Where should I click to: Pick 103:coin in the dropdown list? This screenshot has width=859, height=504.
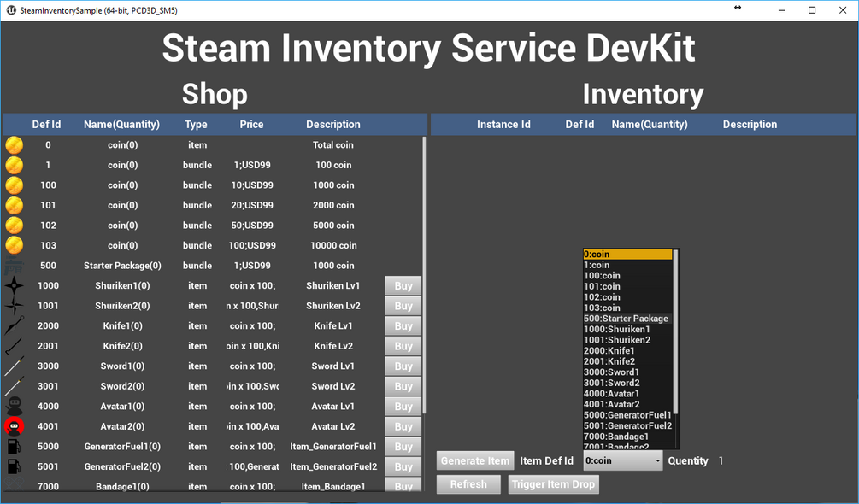coord(628,308)
